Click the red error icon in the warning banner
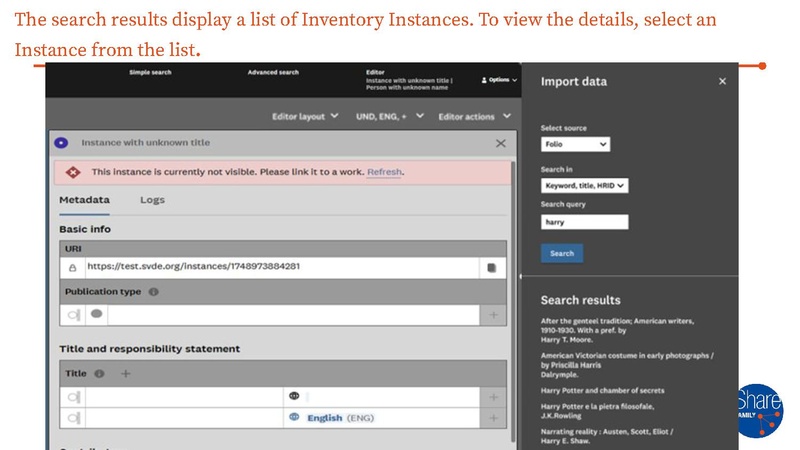 (x=72, y=172)
